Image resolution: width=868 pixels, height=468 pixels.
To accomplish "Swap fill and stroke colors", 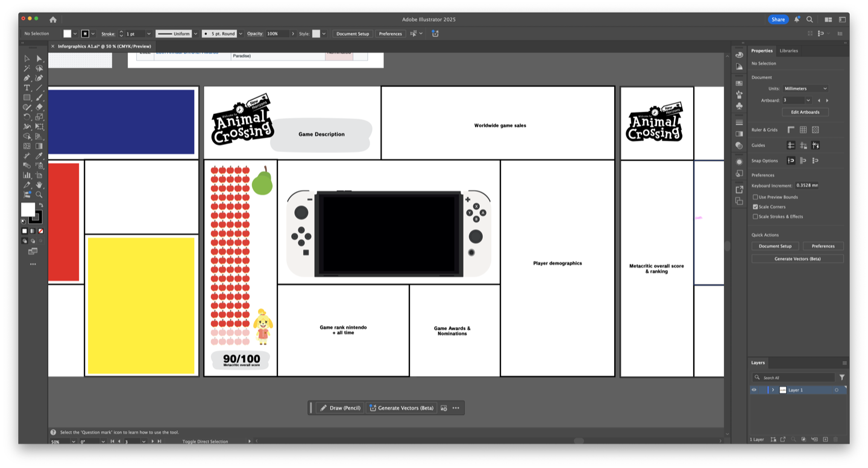I will [x=41, y=205].
